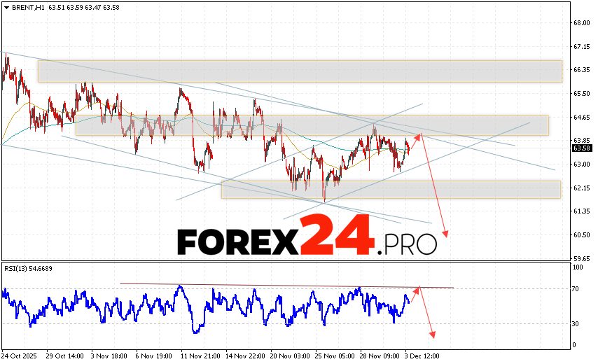
Task: Click the 63.58 current price tag
Action: 580,148
